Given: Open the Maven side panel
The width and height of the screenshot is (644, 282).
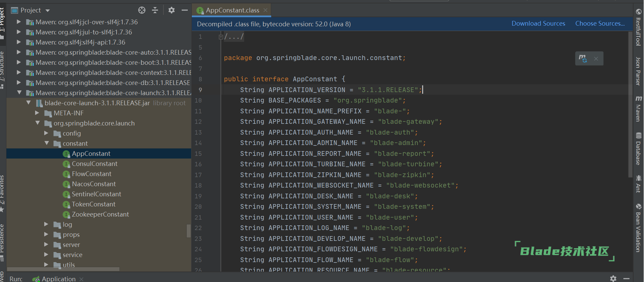Looking at the screenshot, I should pyautogui.click(x=638, y=109).
